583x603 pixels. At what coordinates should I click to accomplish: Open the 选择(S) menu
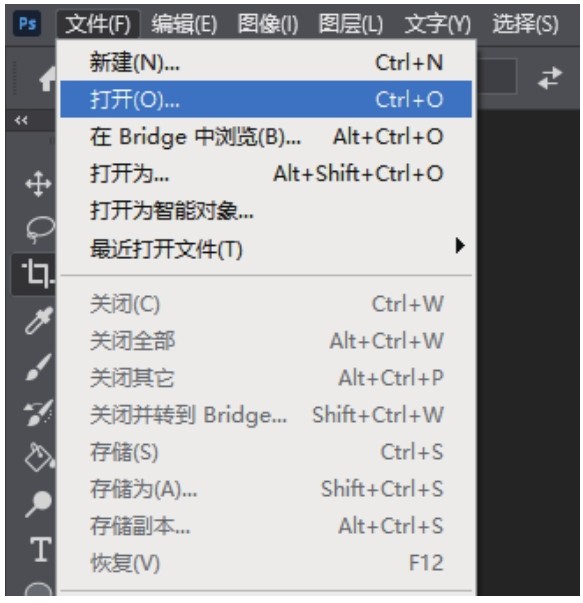coord(525,24)
